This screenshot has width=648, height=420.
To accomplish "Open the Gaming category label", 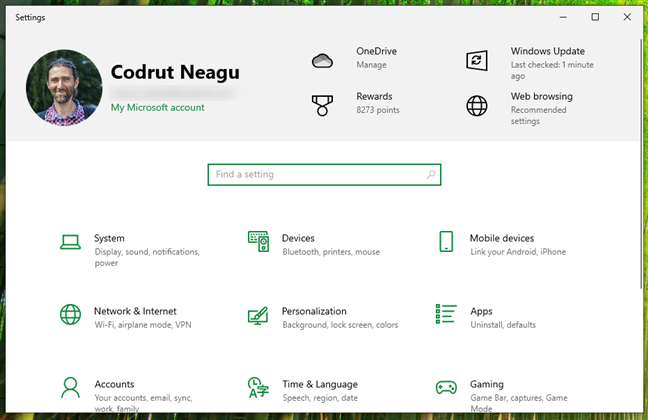I will pos(487,384).
